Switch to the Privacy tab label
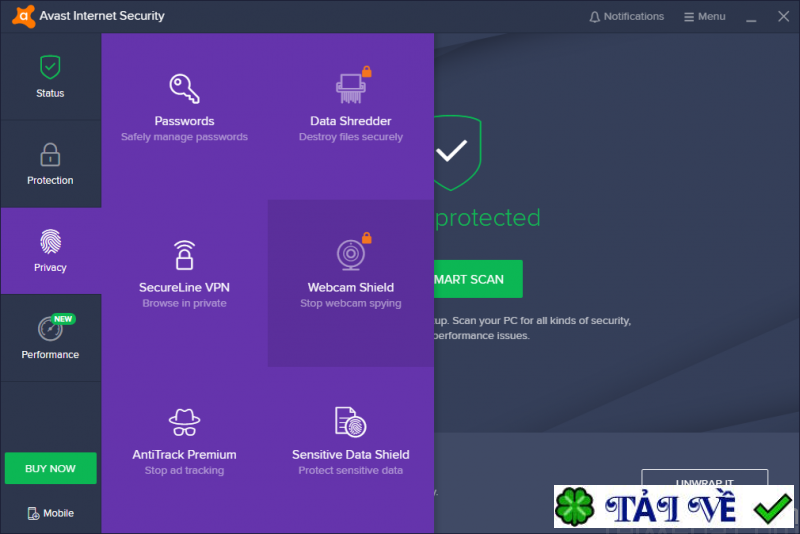Viewport: 800px width, 534px height. [x=50, y=267]
